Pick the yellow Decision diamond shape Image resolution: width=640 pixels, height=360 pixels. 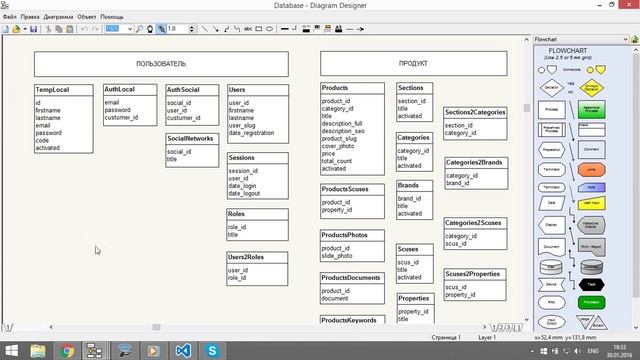pos(591,87)
